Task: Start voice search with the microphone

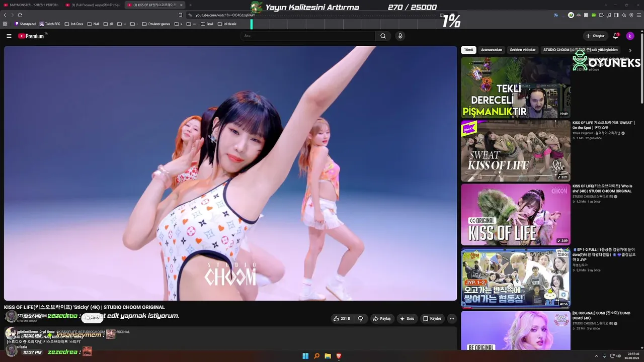Action: tap(400, 36)
